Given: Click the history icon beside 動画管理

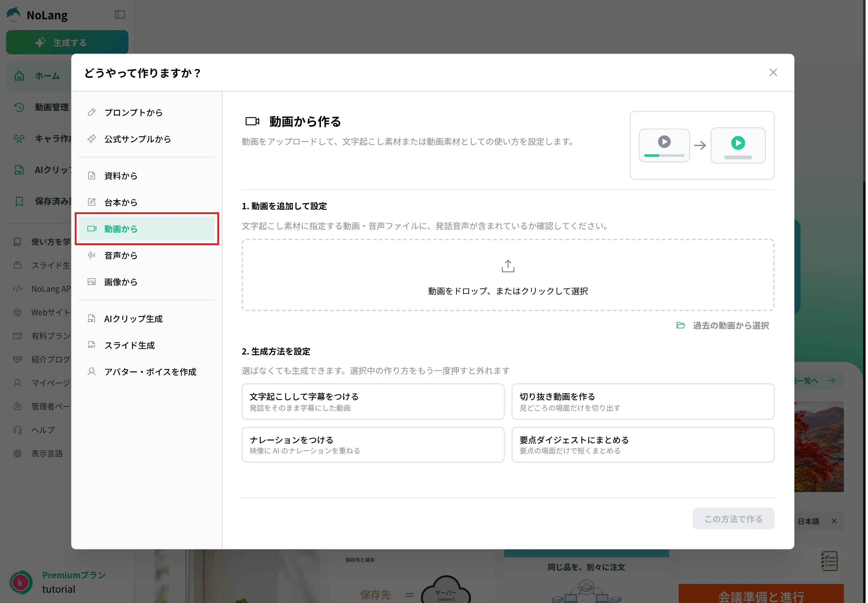Looking at the screenshot, I should [x=19, y=107].
